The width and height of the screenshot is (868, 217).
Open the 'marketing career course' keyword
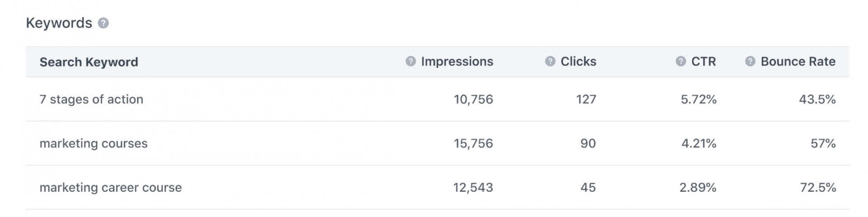pos(111,188)
